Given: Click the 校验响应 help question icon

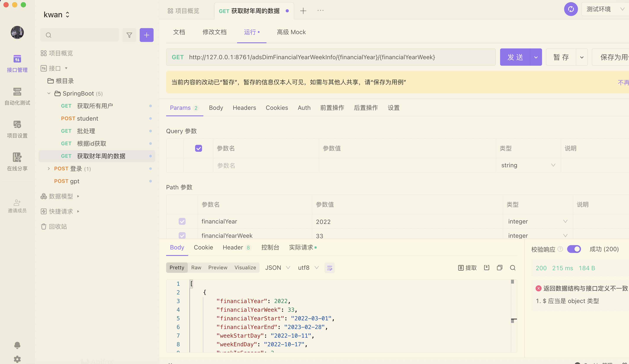Looking at the screenshot, I should tap(560, 249).
